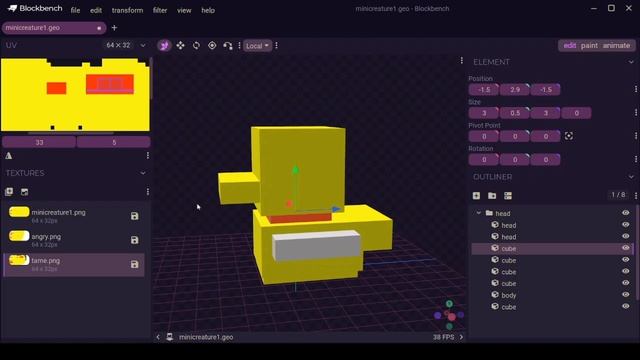Click the Create Texture icon
This screenshot has width=640, height=360.
click(9, 192)
